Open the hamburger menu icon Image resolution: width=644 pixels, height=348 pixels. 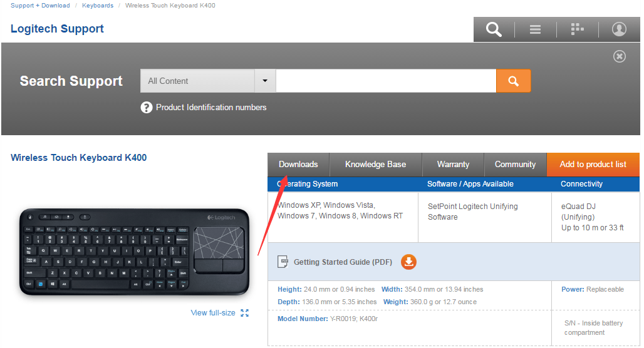tap(535, 29)
